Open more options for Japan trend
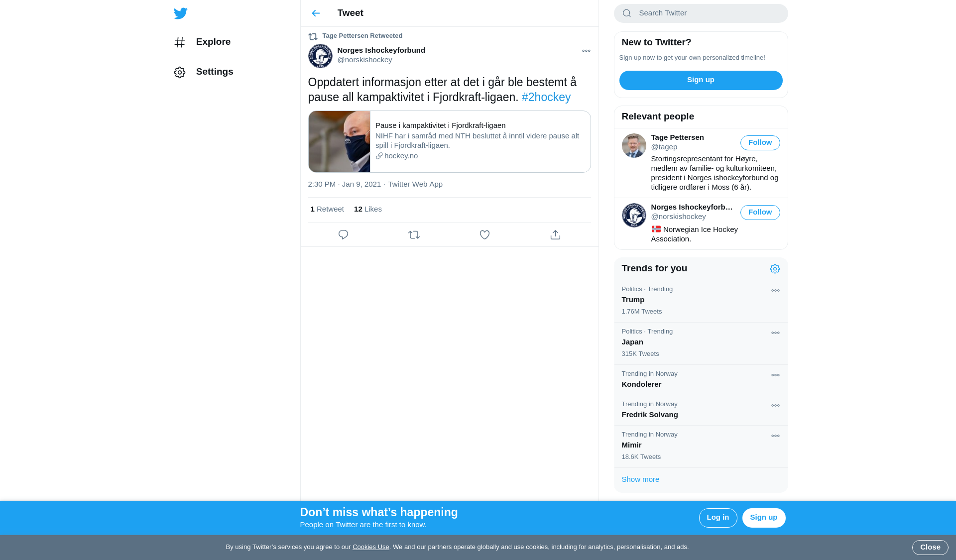 point(775,333)
